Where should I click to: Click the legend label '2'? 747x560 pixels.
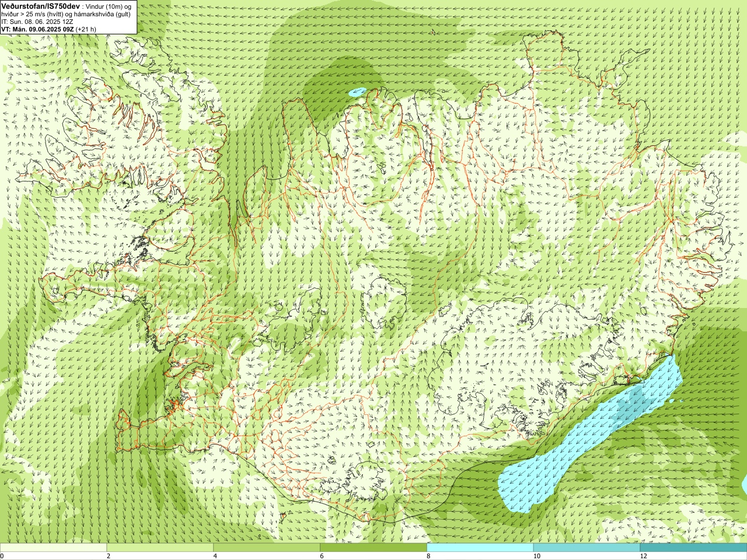tap(109, 556)
